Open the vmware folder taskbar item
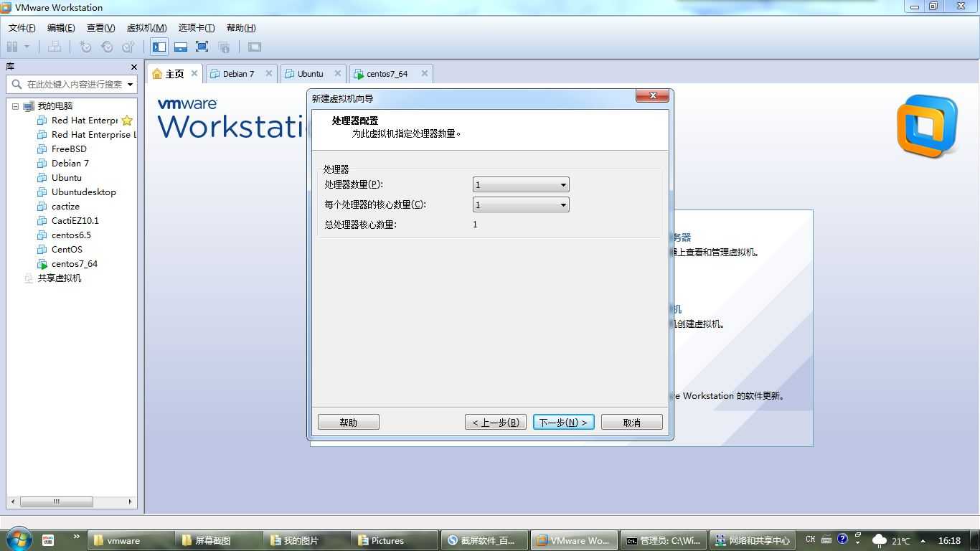980x551 pixels. [x=131, y=541]
